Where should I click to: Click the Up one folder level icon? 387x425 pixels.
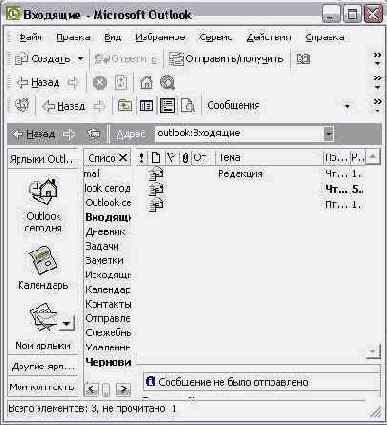[x=125, y=106]
